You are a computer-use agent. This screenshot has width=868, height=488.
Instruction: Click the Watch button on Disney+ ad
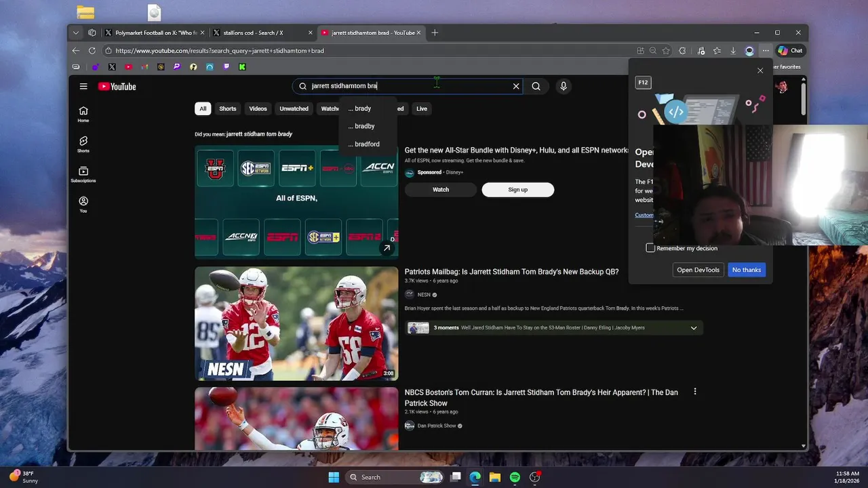pyautogui.click(x=441, y=190)
